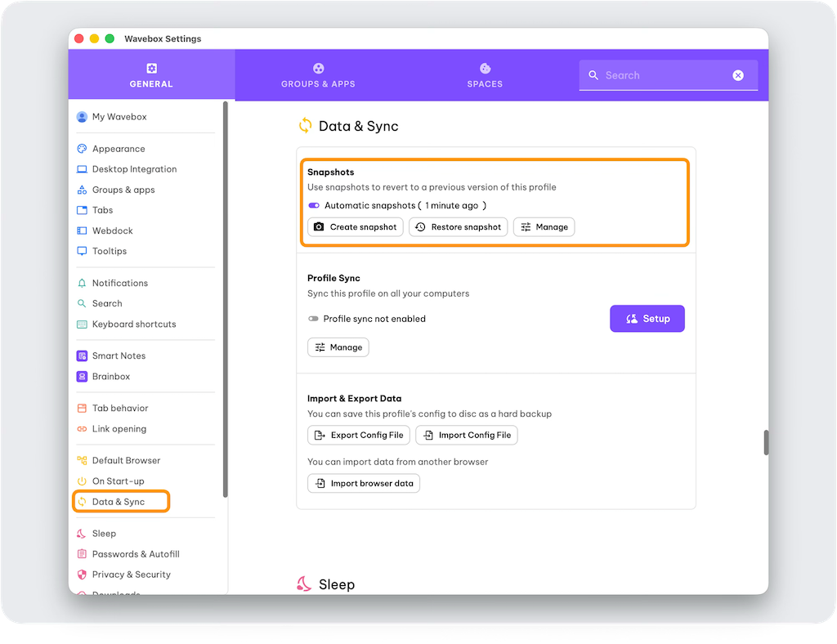The image size is (837, 644).
Task: Click the Brainbox icon in sidebar
Action: point(82,377)
